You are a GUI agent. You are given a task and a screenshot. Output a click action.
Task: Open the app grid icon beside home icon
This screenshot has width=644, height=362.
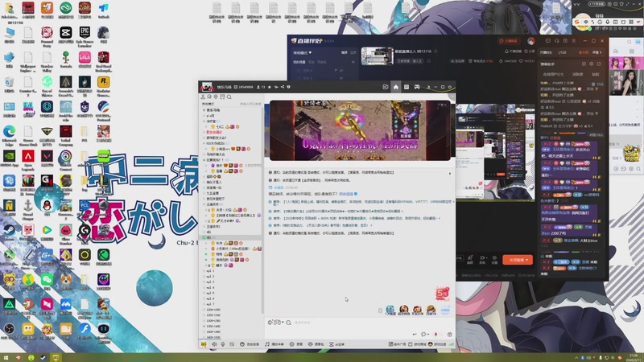407,87
